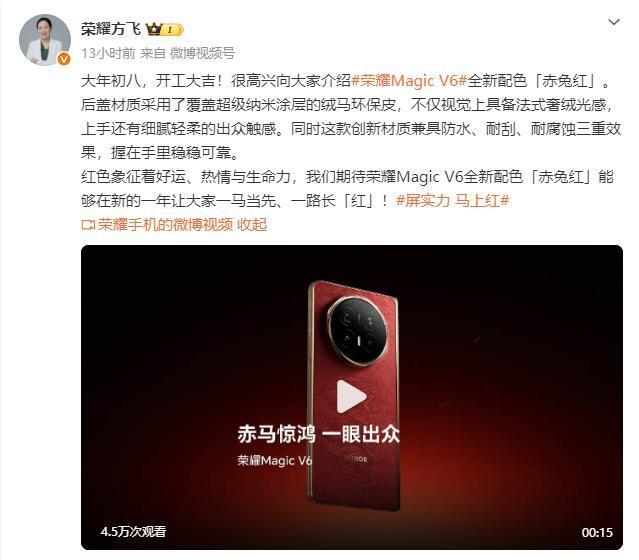
Task: Click the video camera icon before 荣耀手机
Action: coord(88,225)
